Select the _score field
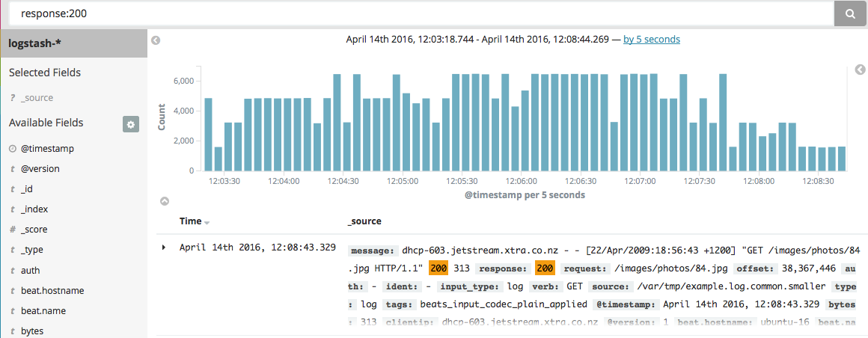 click(34, 230)
